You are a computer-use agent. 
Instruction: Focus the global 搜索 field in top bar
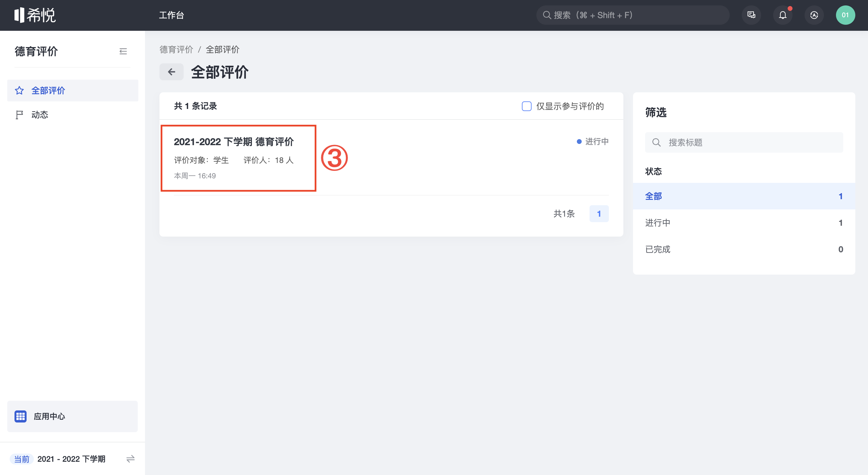[x=632, y=15]
